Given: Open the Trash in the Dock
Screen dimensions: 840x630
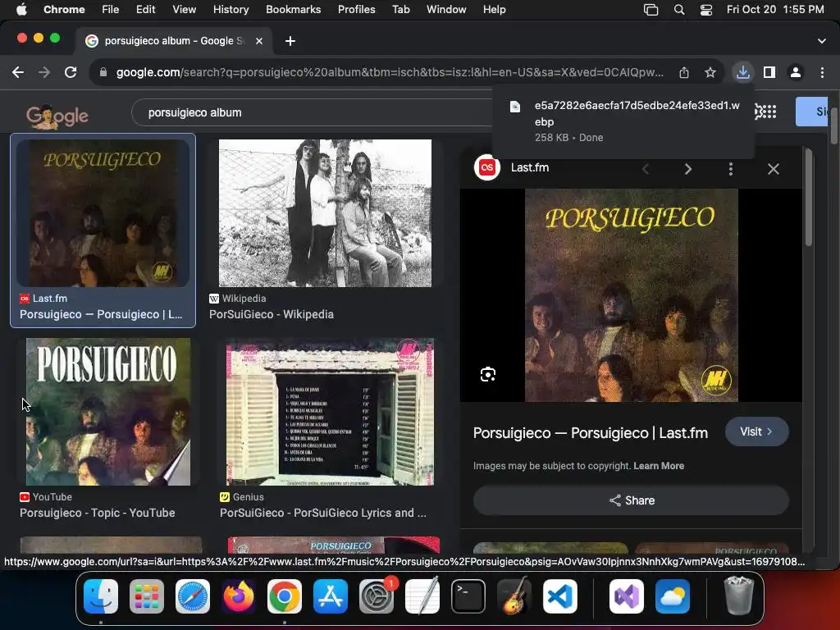Looking at the screenshot, I should (739, 596).
